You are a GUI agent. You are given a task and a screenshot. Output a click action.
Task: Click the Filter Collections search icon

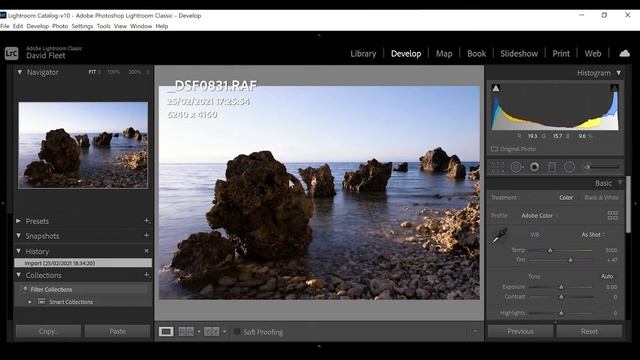[x=24, y=289]
